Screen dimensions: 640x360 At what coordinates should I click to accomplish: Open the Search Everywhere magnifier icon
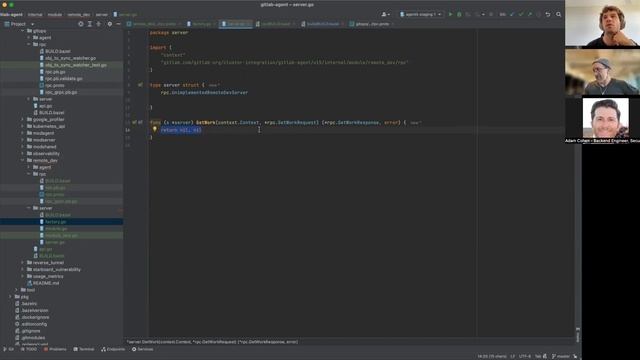click(x=558, y=14)
